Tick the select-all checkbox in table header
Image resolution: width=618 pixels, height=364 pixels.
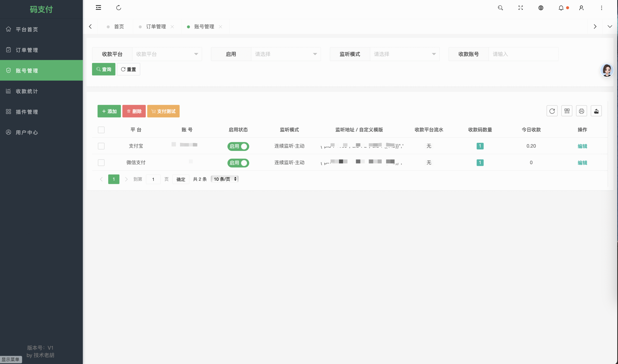[x=101, y=130]
